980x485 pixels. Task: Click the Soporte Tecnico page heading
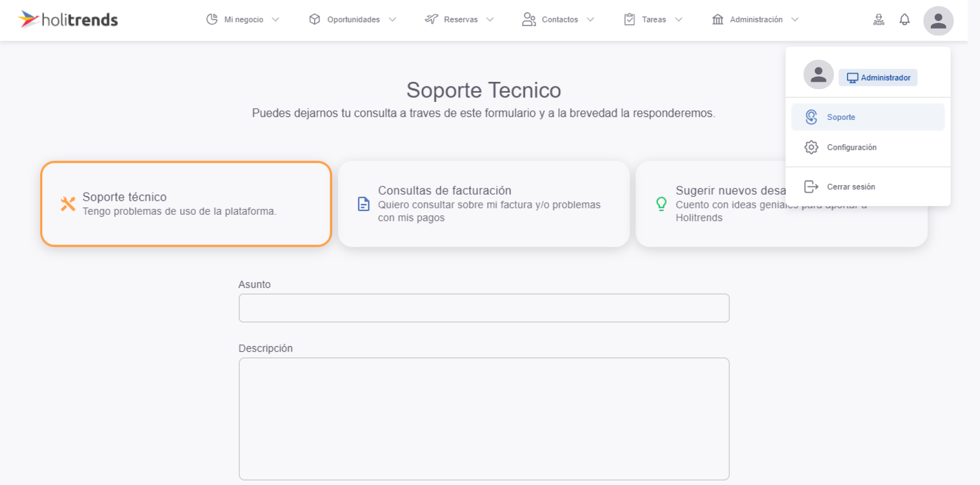[x=484, y=90]
